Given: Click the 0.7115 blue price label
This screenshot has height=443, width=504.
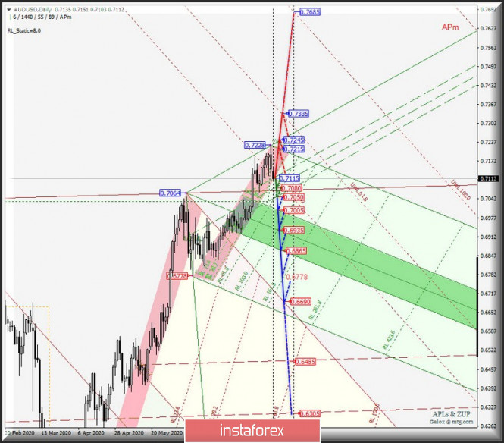Looking at the screenshot, I should pyautogui.click(x=290, y=178).
